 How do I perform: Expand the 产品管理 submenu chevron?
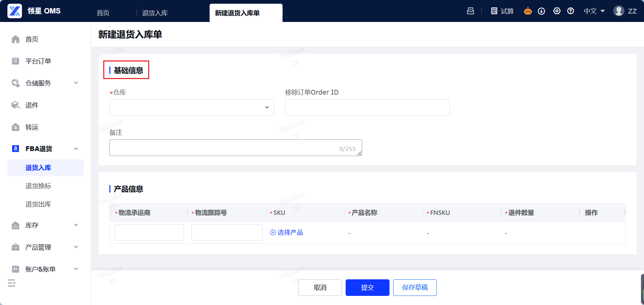pyautogui.click(x=76, y=247)
